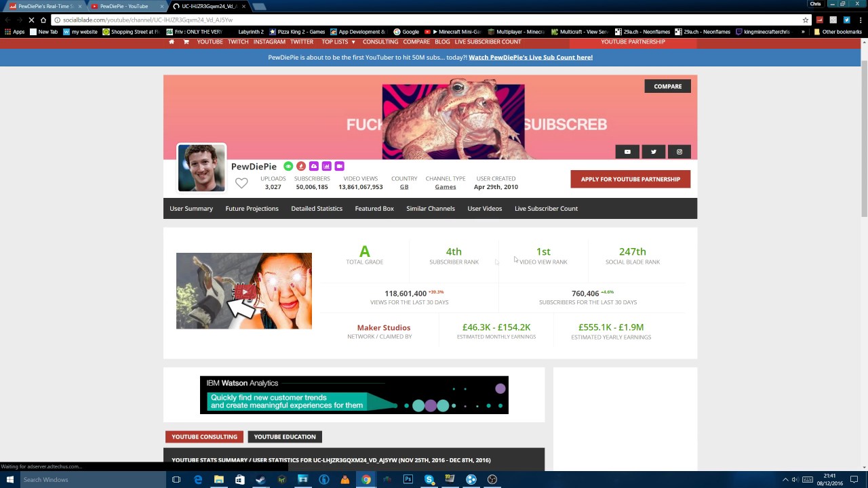Open the Similar Channels tab

point(431,208)
